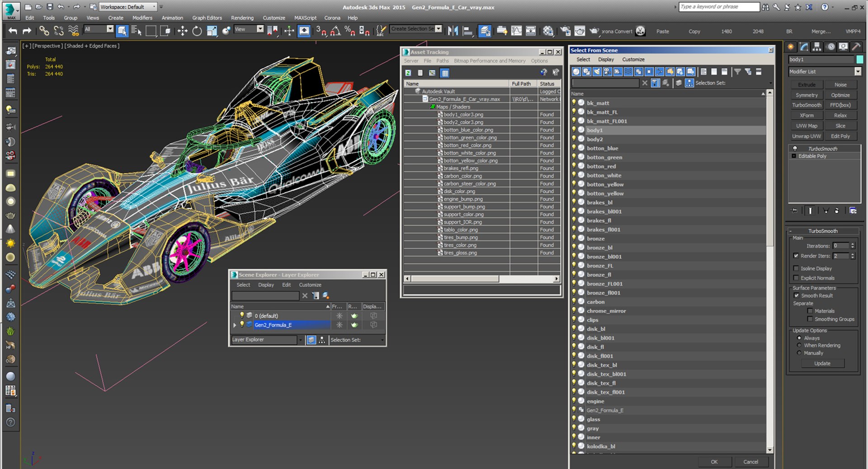Image resolution: width=868 pixels, height=469 pixels.
Task: Click the Update button in TurboSmooth
Action: tap(822, 363)
